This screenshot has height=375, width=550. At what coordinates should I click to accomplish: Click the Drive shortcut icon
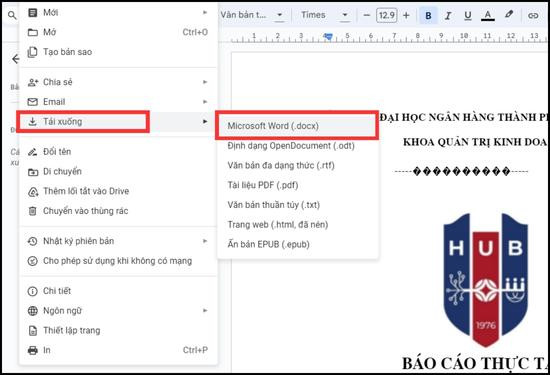33,192
